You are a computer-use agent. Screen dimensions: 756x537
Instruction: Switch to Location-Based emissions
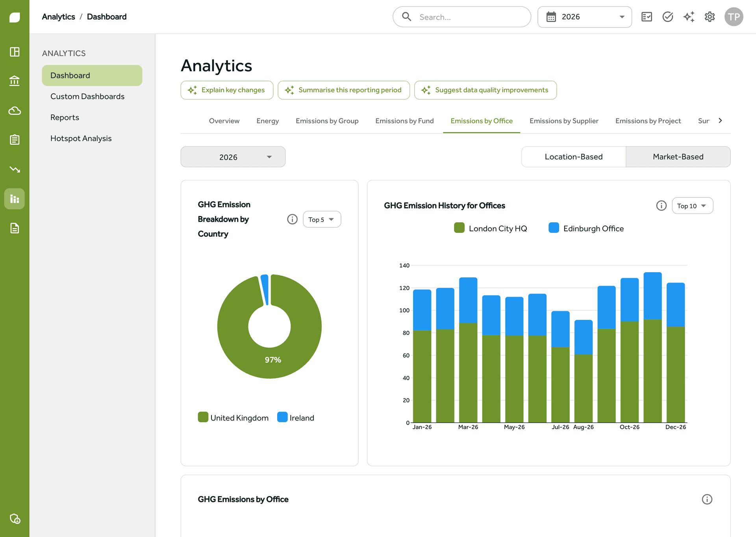click(574, 157)
